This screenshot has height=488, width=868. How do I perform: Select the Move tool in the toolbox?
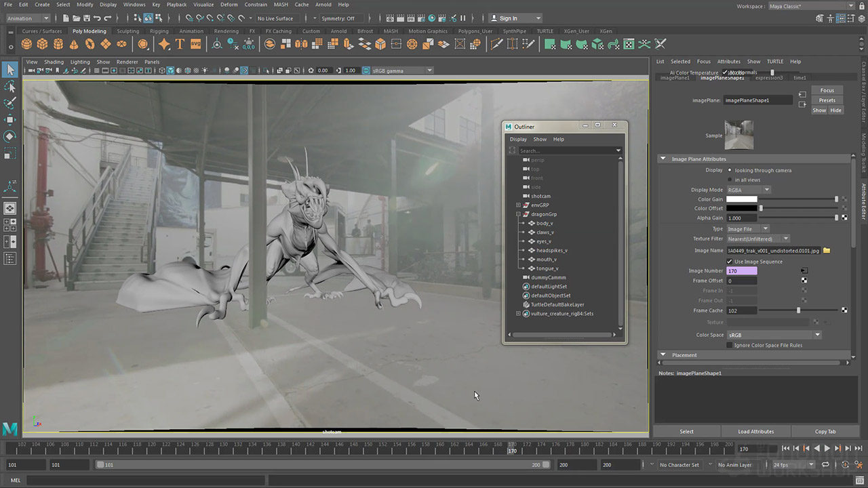pyautogui.click(x=10, y=120)
